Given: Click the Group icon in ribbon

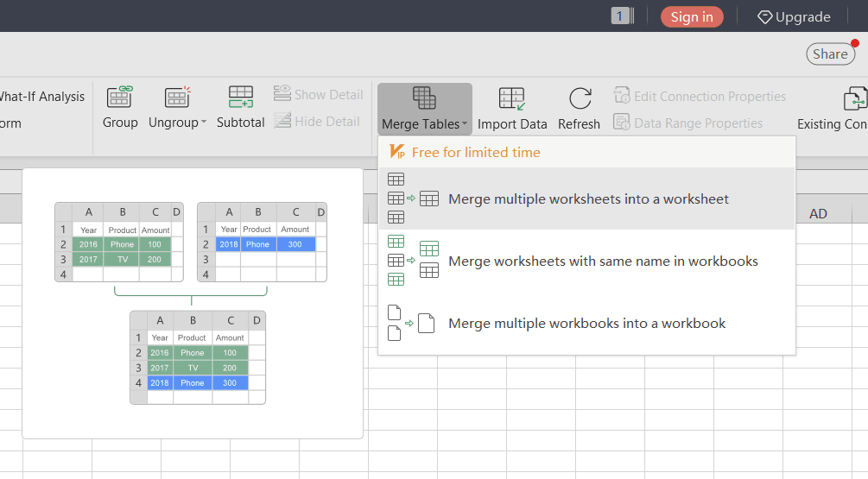Looking at the screenshot, I should [x=119, y=98].
